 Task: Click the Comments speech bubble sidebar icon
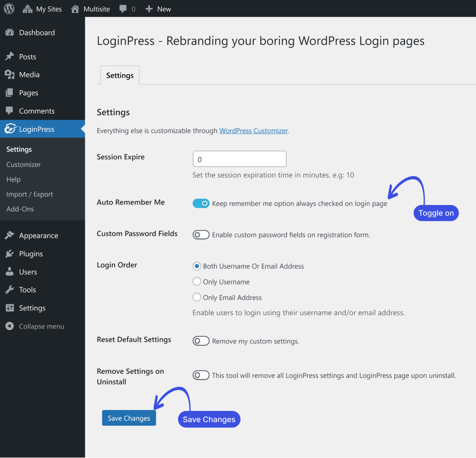[x=10, y=111]
